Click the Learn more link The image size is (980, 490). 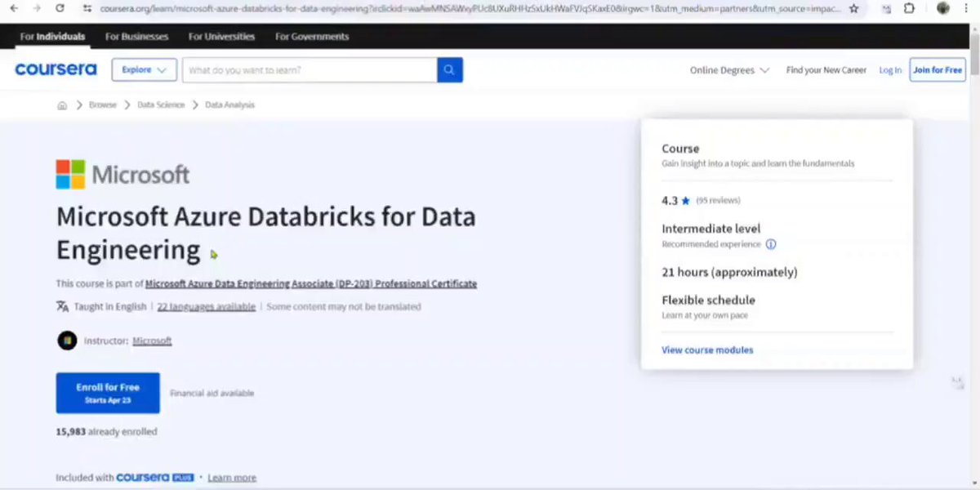tap(232, 478)
